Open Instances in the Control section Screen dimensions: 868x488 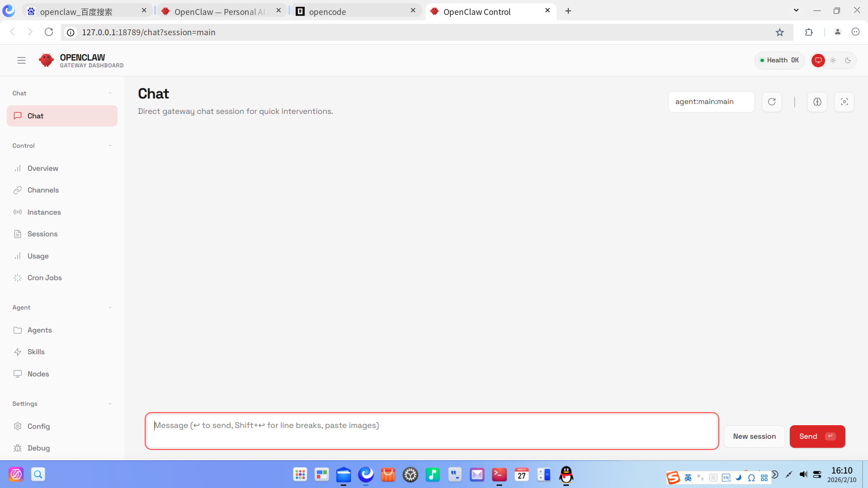pyautogui.click(x=44, y=212)
